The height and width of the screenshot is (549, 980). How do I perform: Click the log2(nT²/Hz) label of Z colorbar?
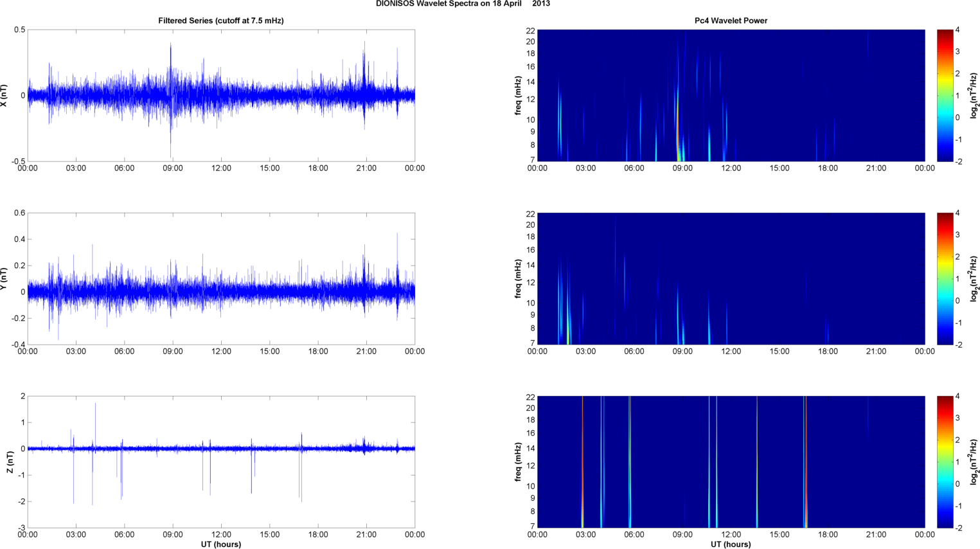[974, 462]
